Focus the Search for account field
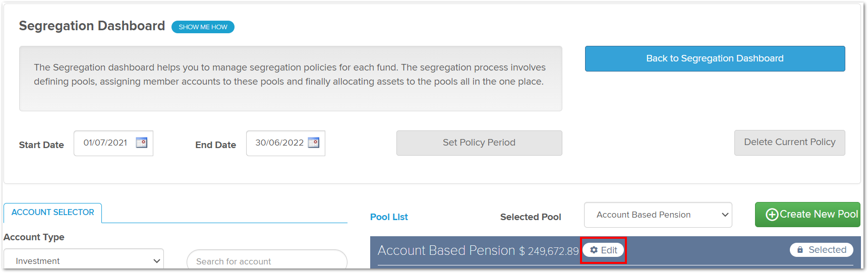The width and height of the screenshot is (868, 273). click(x=267, y=260)
